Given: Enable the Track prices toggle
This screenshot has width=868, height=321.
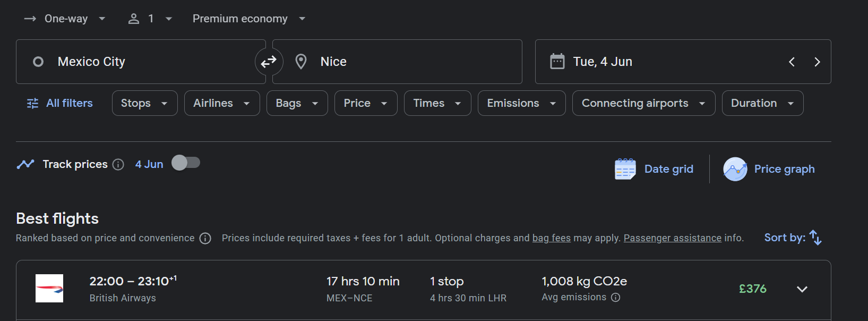Looking at the screenshot, I should tap(186, 163).
